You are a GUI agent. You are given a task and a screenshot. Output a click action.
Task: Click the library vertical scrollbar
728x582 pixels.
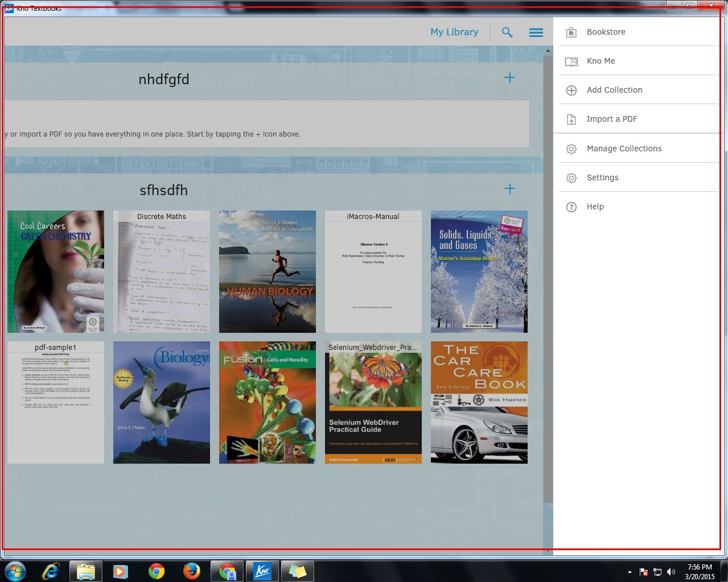pyautogui.click(x=548, y=279)
